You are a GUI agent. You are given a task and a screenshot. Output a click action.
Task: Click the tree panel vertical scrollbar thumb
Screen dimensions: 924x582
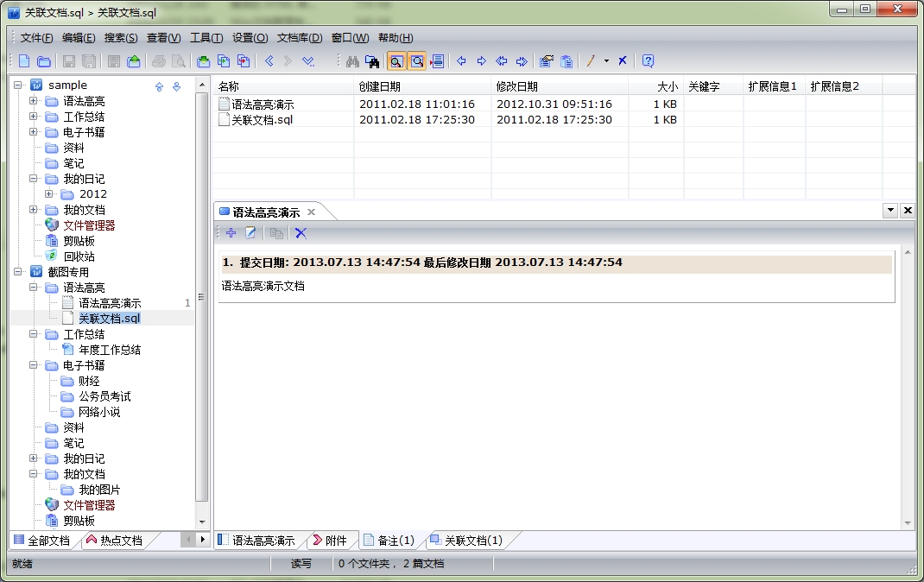[201, 297]
